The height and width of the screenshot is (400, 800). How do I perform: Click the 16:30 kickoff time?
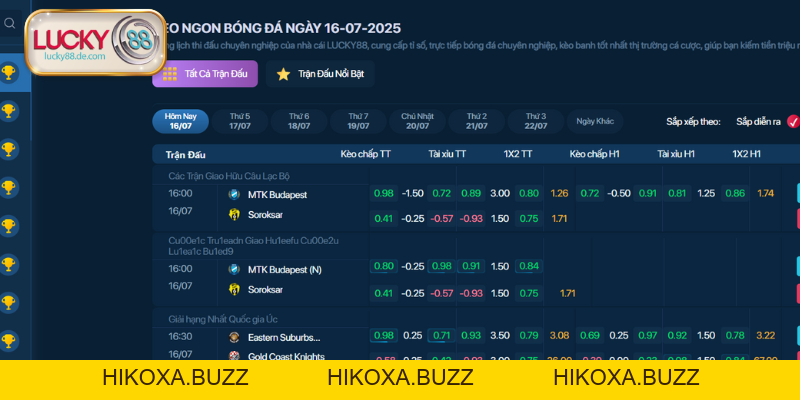pos(181,336)
